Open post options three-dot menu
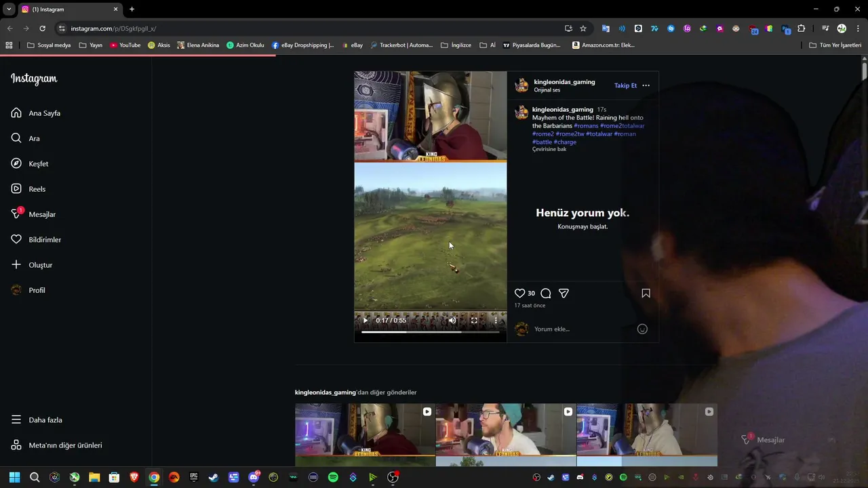 coord(646,85)
